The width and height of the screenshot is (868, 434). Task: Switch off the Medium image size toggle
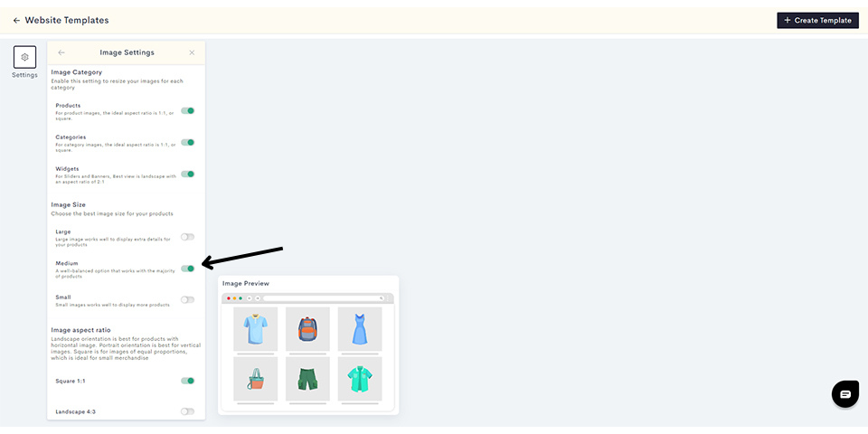(x=188, y=269)
